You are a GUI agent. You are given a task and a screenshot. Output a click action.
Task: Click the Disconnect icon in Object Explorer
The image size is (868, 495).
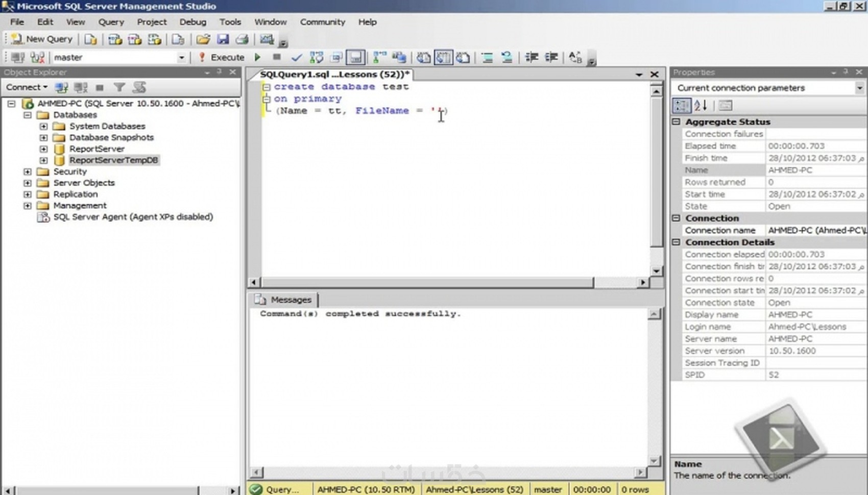click(x=81, y=87)
